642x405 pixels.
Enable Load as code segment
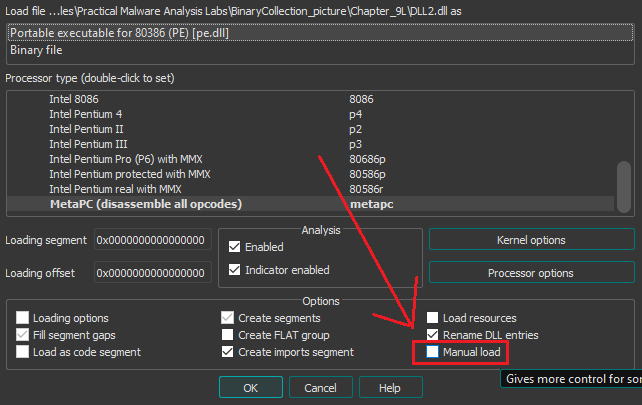click(x=23, y=352)
